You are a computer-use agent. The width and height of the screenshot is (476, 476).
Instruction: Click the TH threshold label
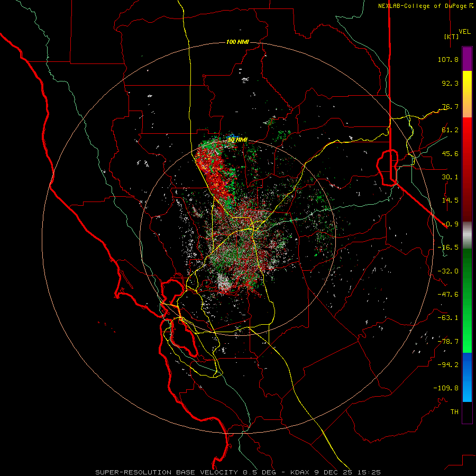point(454,412)
